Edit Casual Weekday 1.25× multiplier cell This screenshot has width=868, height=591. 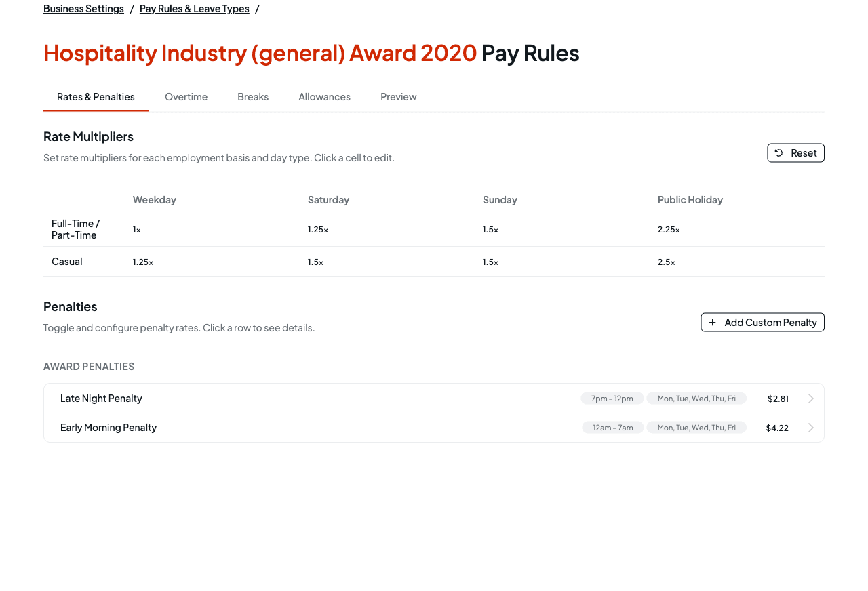[212, 262]
